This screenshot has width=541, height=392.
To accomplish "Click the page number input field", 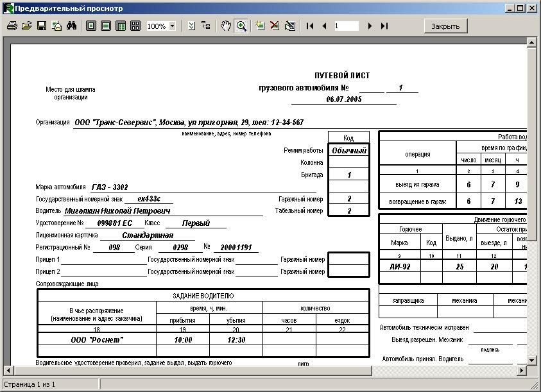I will [x=346, y=26].
